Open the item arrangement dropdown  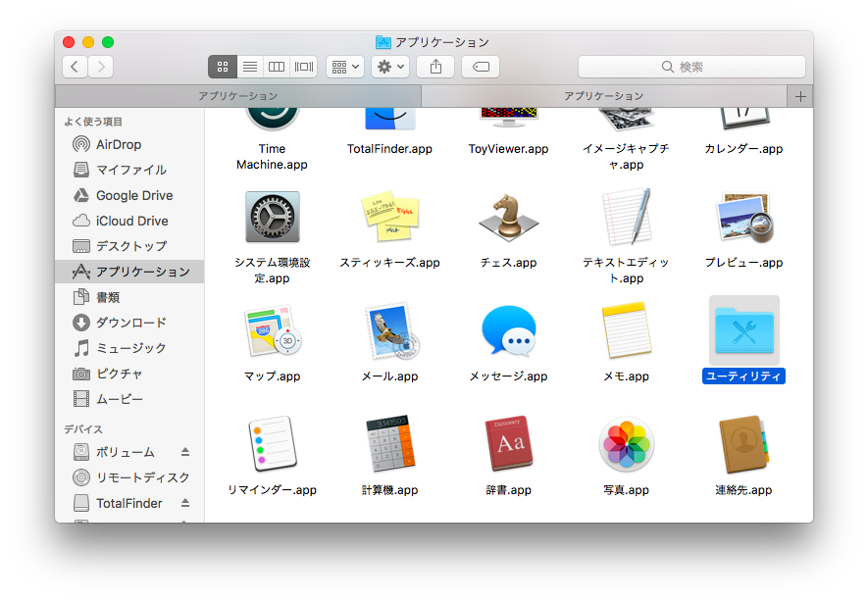click(x=345, y=67)
